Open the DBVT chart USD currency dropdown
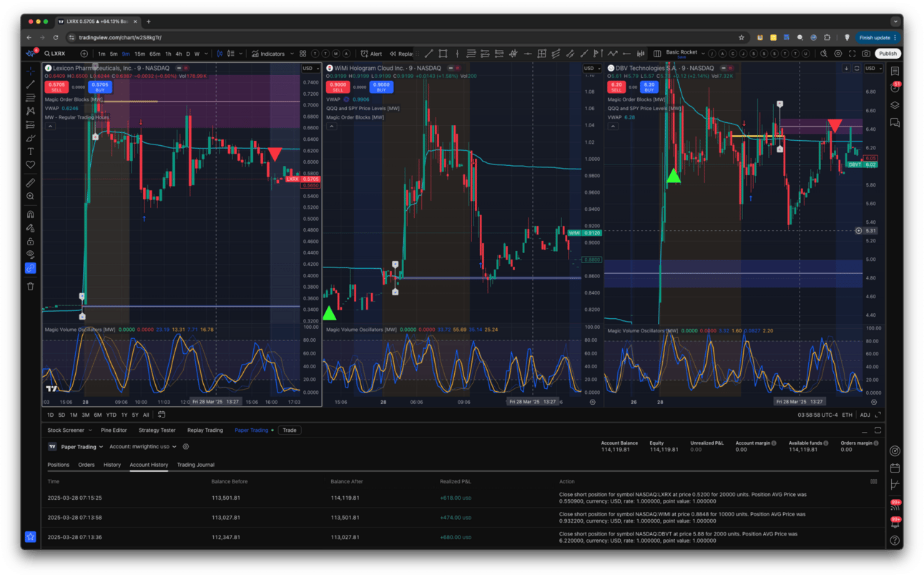The image size is (924, 577). [873, 69]
